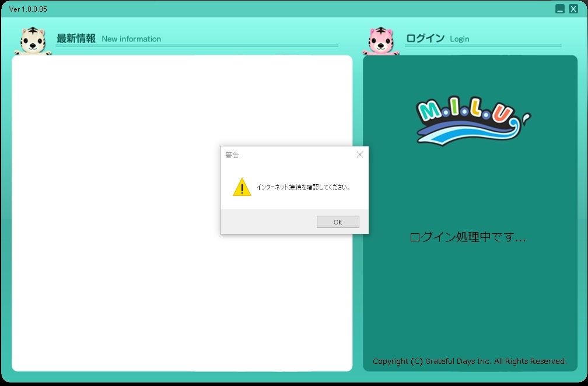Click the Grateful Days Inc. copyright text
The width and height of the screenshot is (588, 386).
[470, 361]
